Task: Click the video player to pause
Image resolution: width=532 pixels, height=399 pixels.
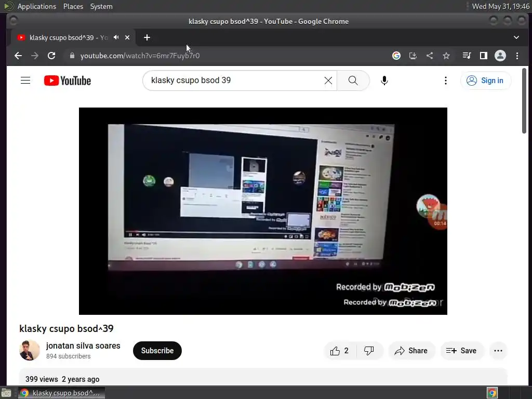Action: 263,211
